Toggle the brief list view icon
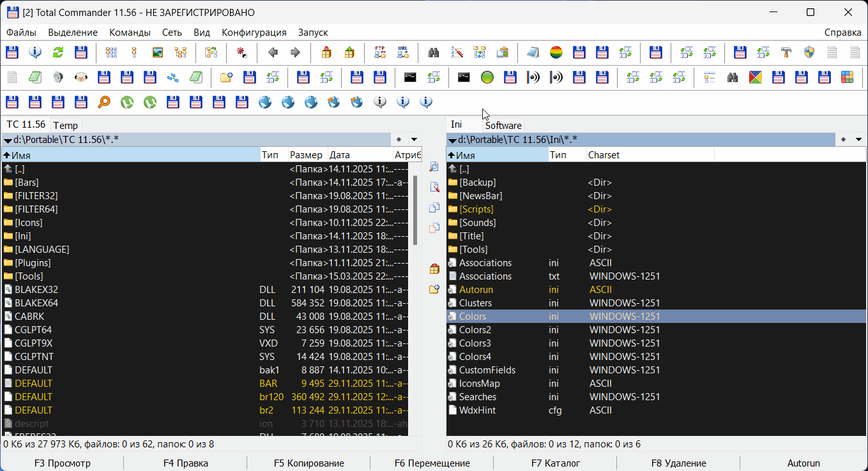This screenshot has width=868, height=471. (111, 52)
